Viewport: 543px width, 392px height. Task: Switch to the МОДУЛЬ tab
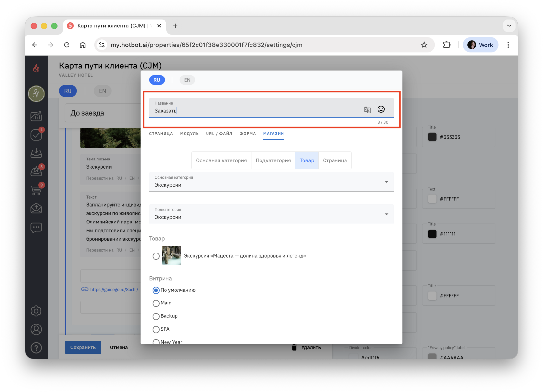[189, 134]
